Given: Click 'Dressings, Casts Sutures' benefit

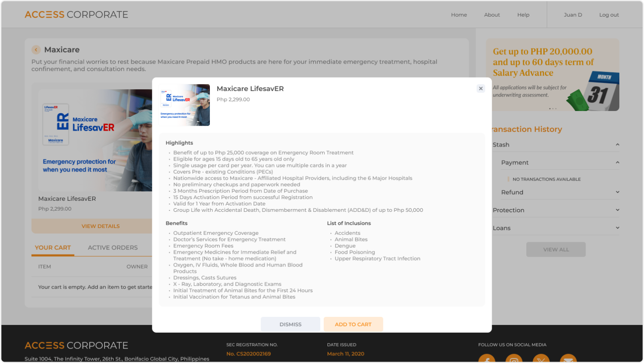Looking at the screenshot, I should (205, 278).
